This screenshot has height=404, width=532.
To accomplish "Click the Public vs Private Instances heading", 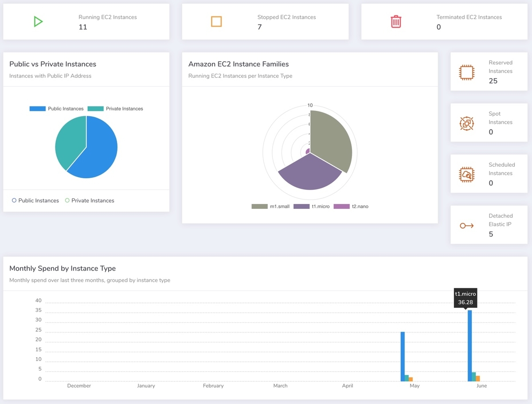I will pyautogui.click(x=53, y=64).
